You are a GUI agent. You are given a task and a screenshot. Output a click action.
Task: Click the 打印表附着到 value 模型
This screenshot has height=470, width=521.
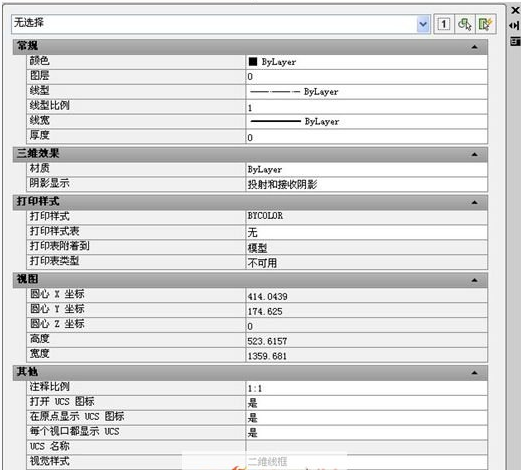point(367,247)
